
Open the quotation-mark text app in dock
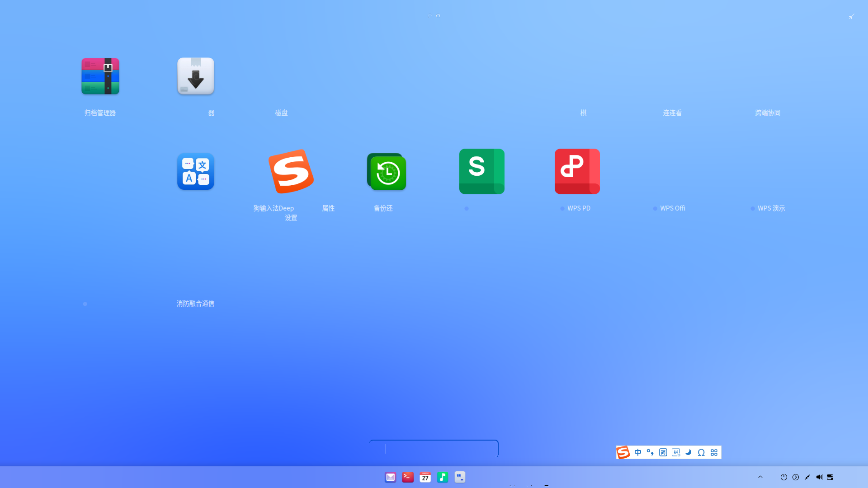460,477
